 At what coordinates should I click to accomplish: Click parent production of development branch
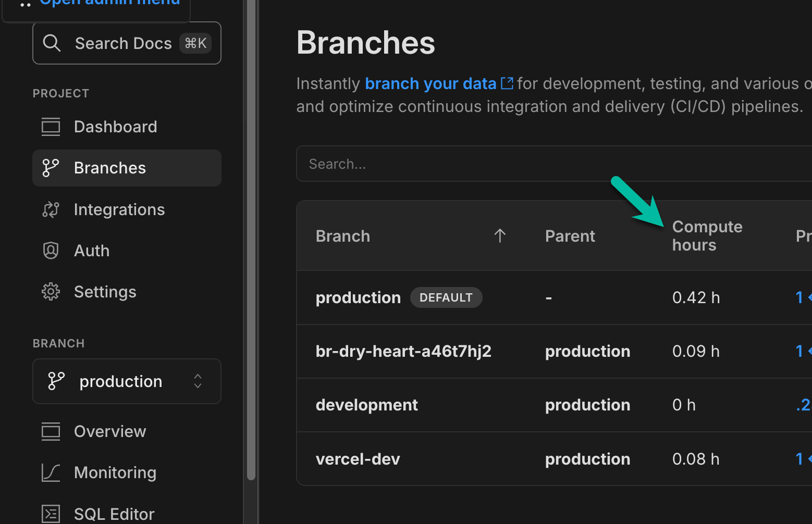587,405
